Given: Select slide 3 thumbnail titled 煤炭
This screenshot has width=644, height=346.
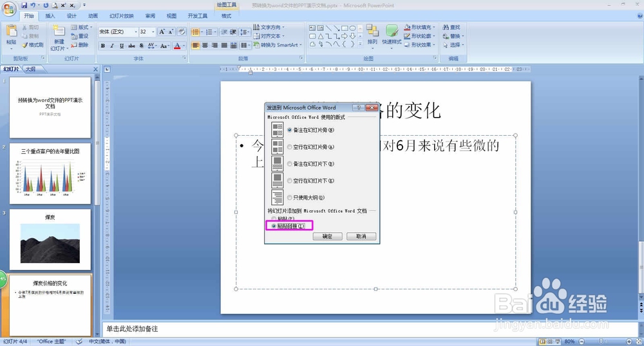Looking at the screenshot, I should pyautogui.click(x=50, y=240).
